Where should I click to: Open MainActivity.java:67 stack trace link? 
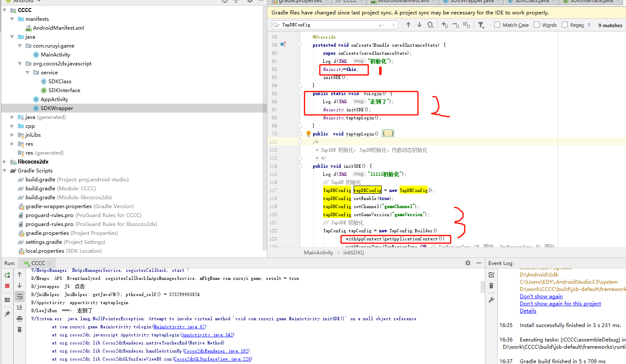[179, 327]
